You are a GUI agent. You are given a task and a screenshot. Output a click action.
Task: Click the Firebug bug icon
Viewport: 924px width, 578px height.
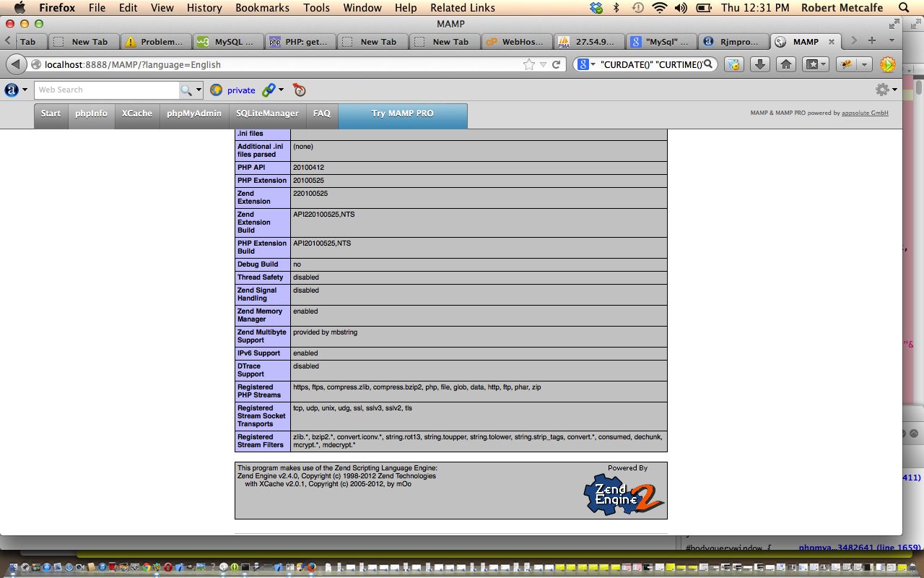846,64
